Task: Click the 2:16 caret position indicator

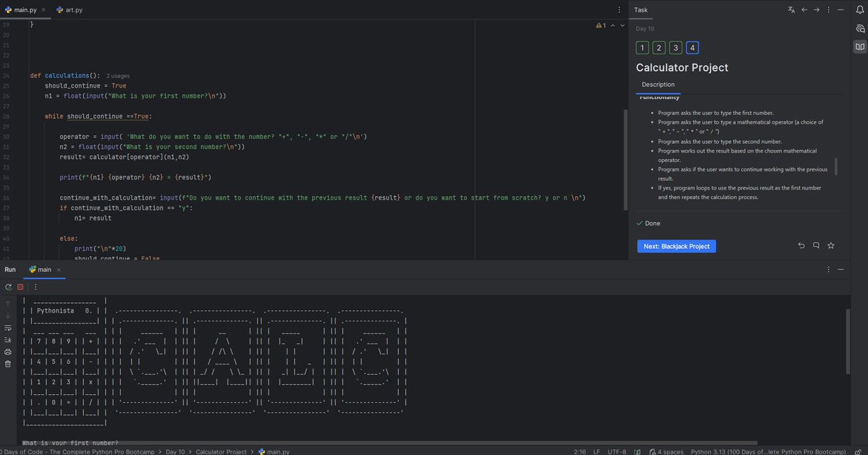Action: 580,451
